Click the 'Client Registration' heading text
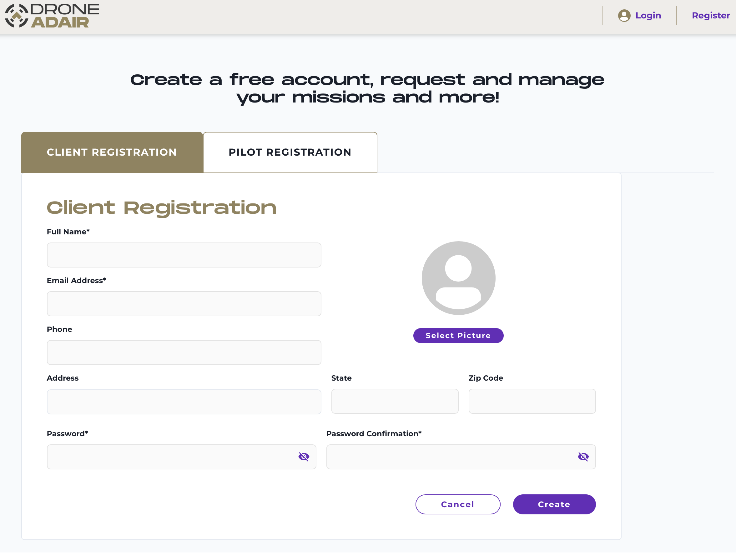The height and width of the screenshot is (560, 736). 162,208
